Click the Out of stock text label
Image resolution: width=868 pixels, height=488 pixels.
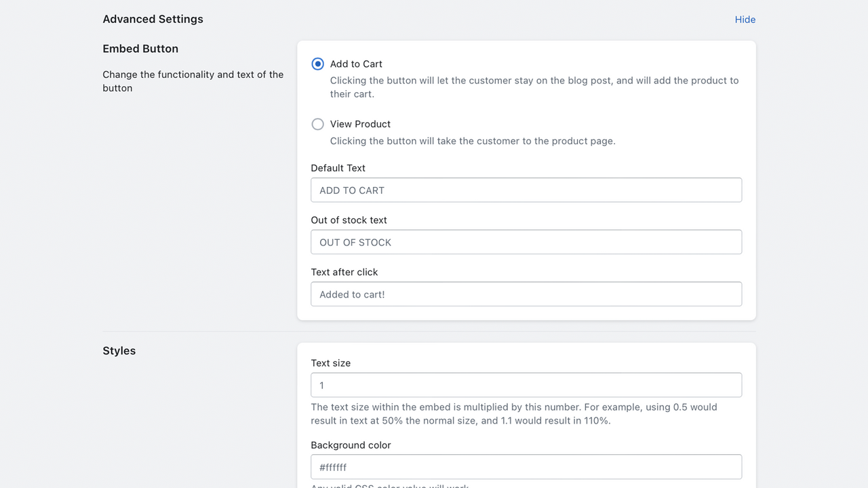[x=349, y=220]
